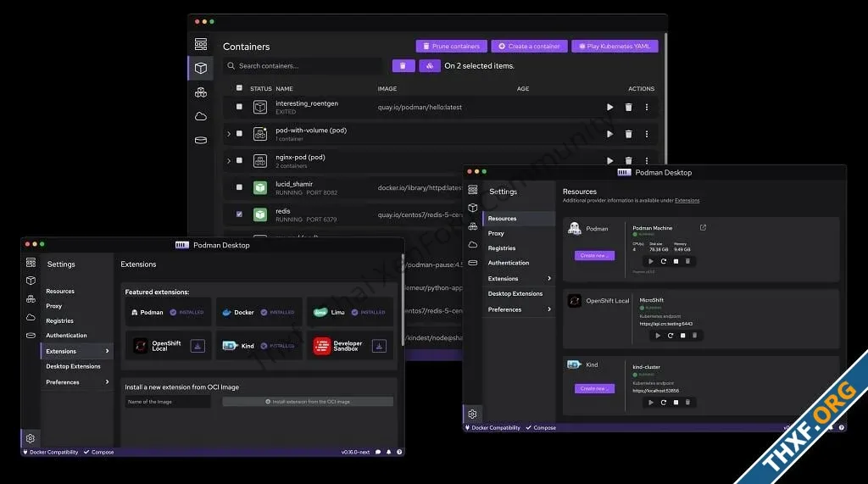Expand nginx-pod pod row chevron
Viewport: 868px width, 484px height.
[229, 160]
